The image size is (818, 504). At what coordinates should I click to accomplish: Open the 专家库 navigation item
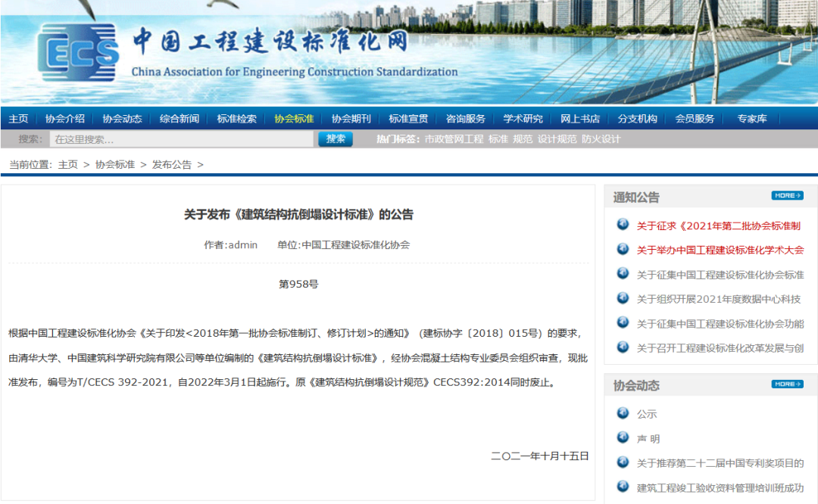[753, 119]
